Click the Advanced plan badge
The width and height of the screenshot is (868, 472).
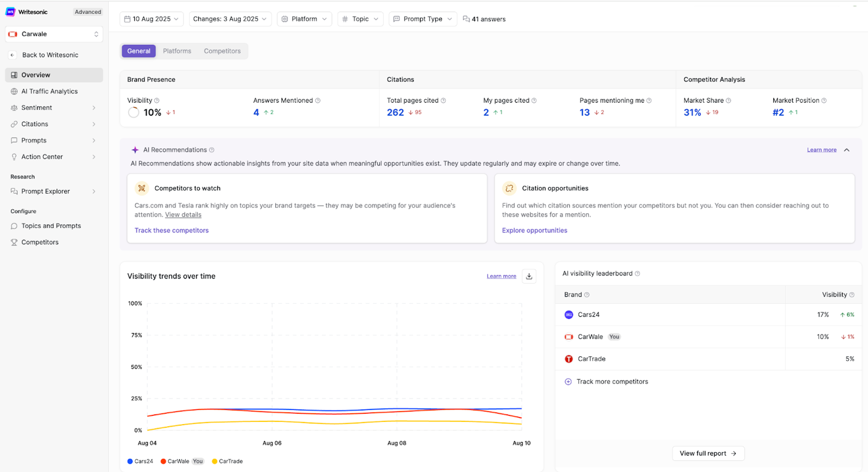point(88,12)
